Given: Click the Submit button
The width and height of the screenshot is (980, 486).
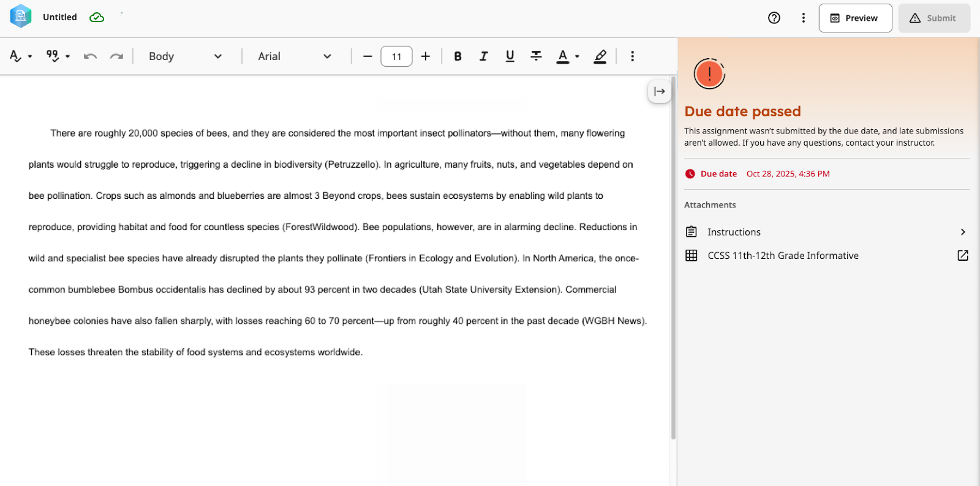Looking at the screenshot, I should click(x=934, y=18).
